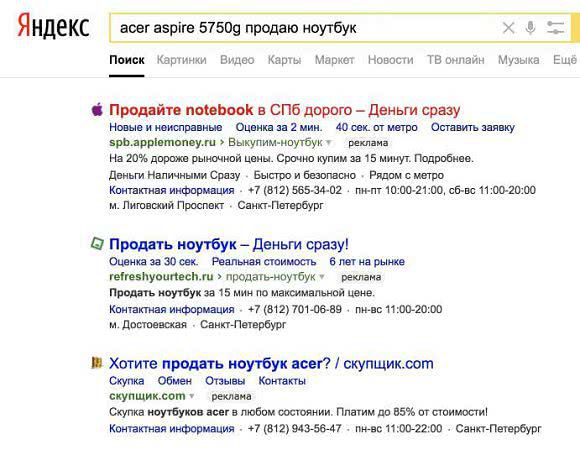
Task: Click the text 'На 20% дороже рыночной цены'
Action: point(190,159)
